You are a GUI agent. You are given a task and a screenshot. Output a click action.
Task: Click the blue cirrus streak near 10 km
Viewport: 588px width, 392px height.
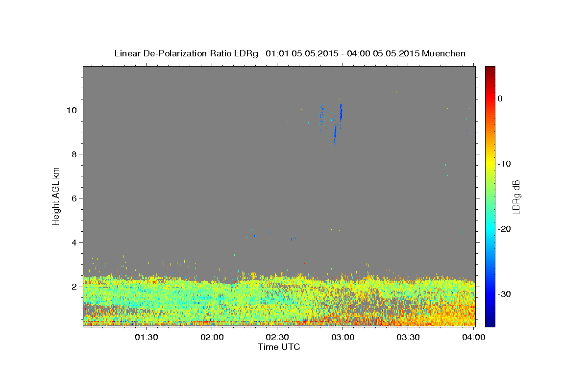[341, 112]
